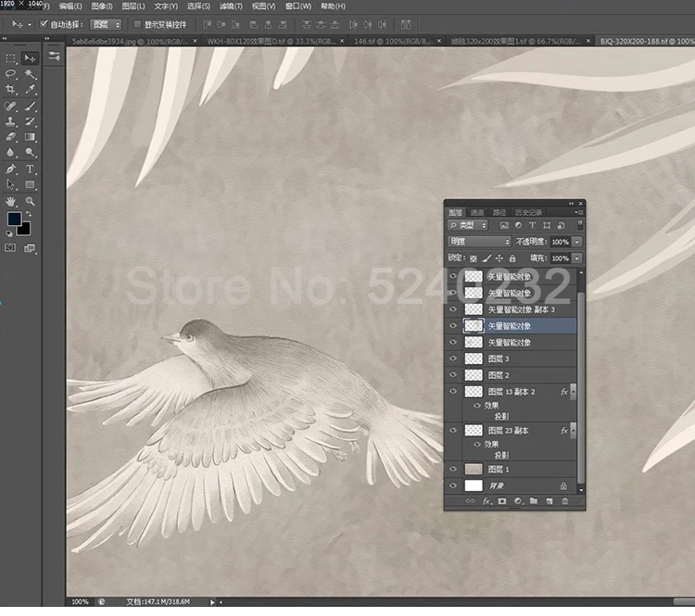Select the Pen tool

[10, 169]
